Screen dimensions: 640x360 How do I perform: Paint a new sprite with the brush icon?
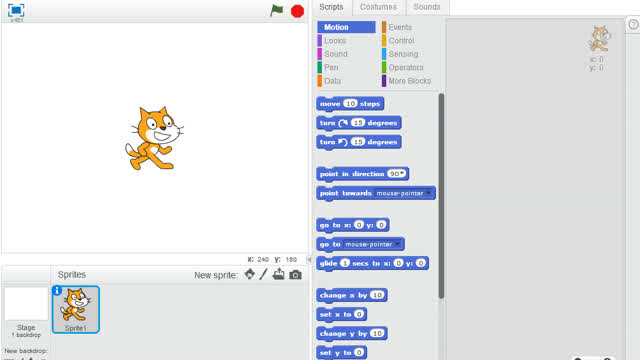click(x=263, y=274)
